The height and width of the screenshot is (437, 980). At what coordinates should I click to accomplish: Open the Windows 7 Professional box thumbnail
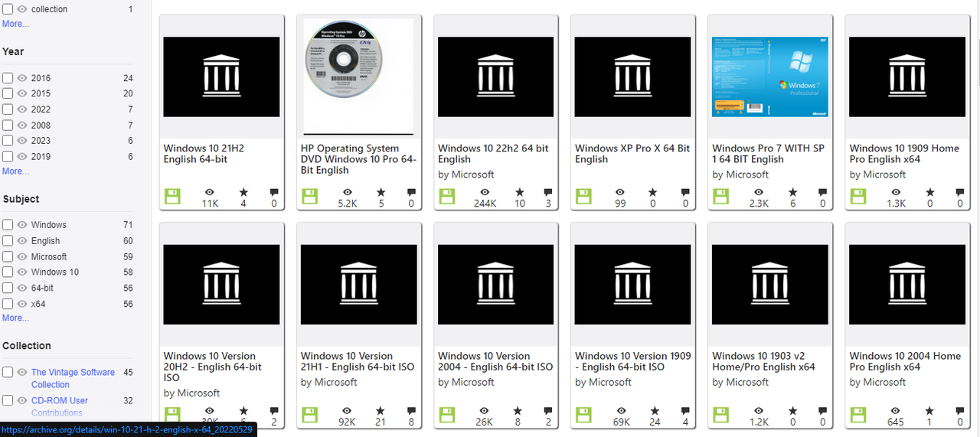click(x=770, y=77)
